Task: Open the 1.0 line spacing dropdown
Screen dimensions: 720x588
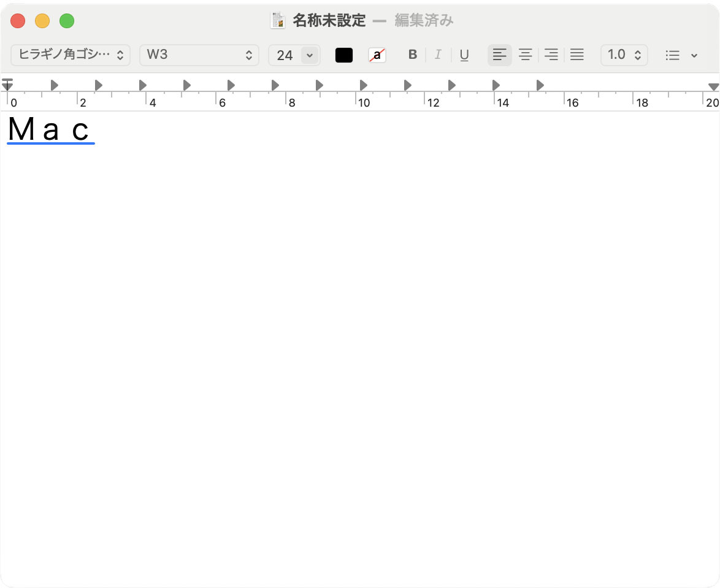Action: 624,55
